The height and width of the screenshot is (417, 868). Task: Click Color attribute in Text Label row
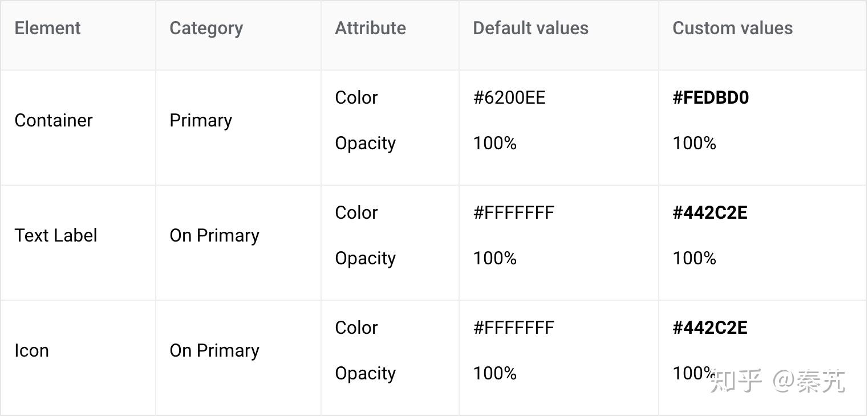coord(356,212)
